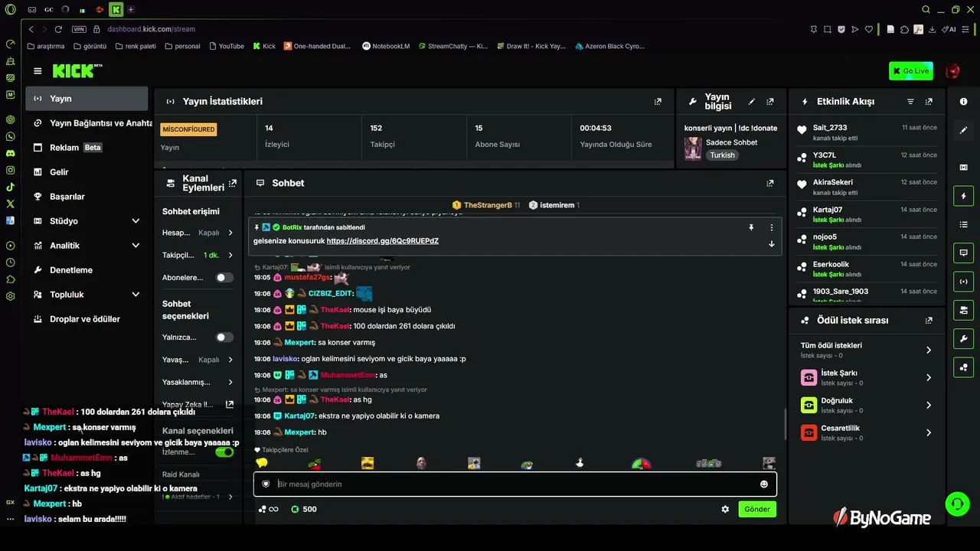Open the emoji picker in chat
The width and height of the screenshot is (980, 551).
tap(763, 484)
